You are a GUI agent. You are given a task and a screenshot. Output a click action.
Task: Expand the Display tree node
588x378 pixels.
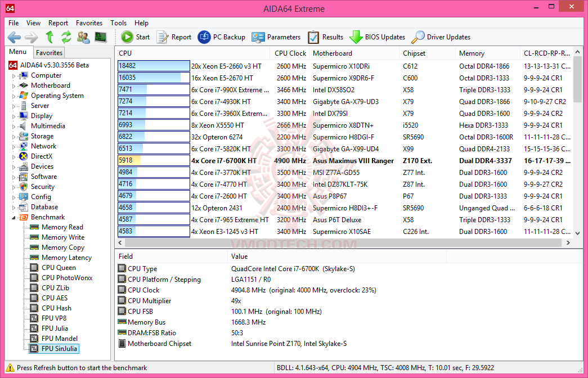click(14, 116)
